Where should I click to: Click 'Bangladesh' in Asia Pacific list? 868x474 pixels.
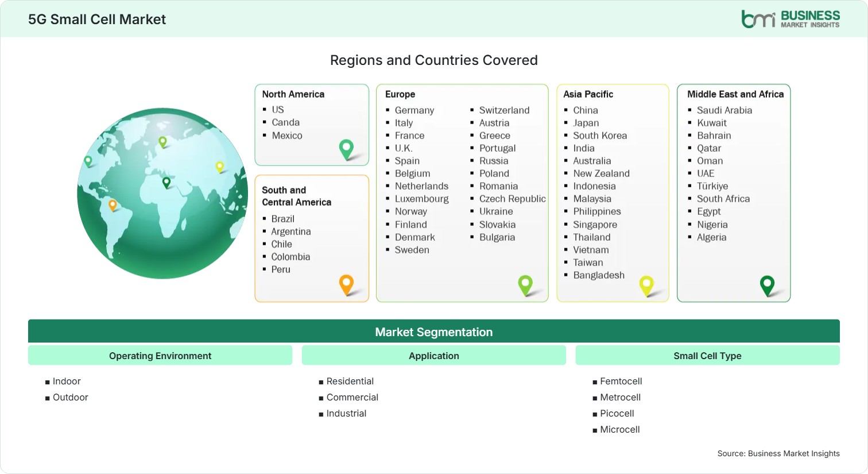point(599,275)
